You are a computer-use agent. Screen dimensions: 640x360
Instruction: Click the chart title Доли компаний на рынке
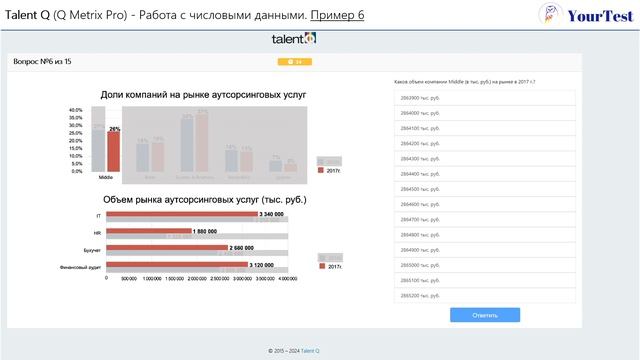203,95
